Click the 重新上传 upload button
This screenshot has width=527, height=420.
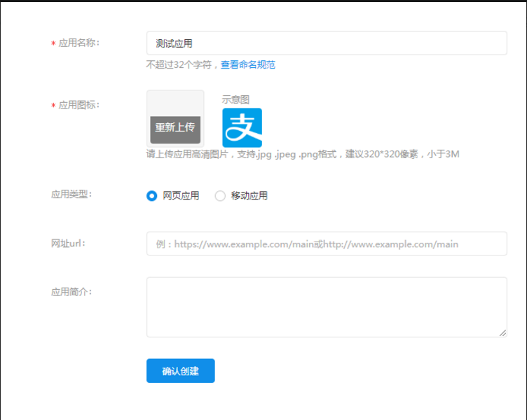175,129
